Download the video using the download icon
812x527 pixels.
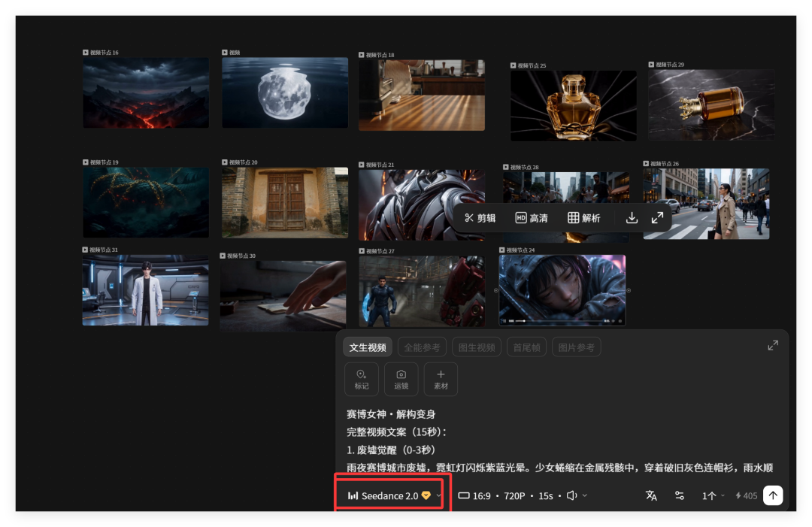click(632, 218)
